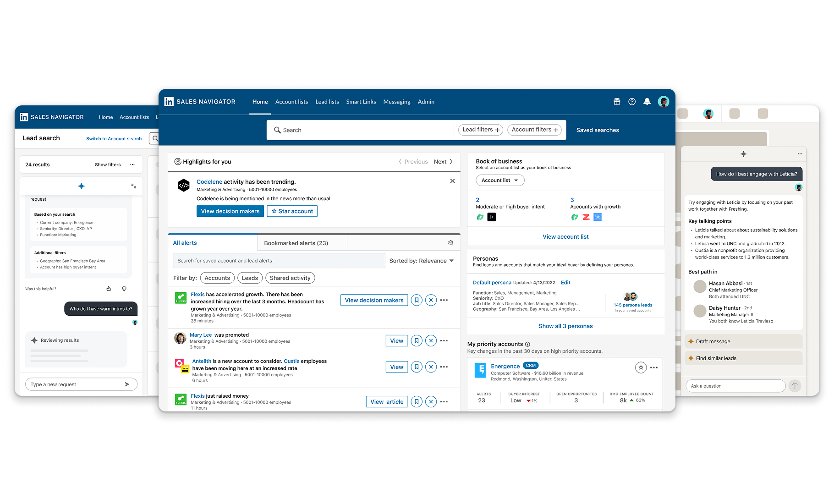
Task: Open Account lists in main navigation
Action: pos(291,102)
